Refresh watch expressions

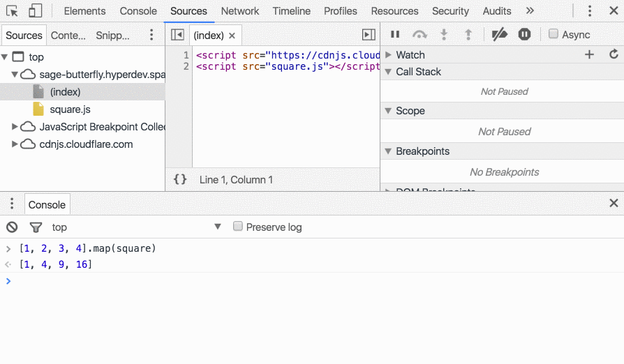point(614,54)
